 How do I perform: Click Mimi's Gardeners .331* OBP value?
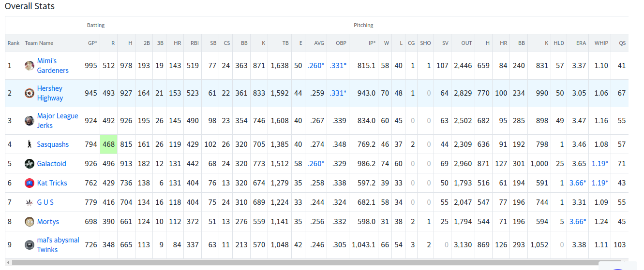[338, 66]
